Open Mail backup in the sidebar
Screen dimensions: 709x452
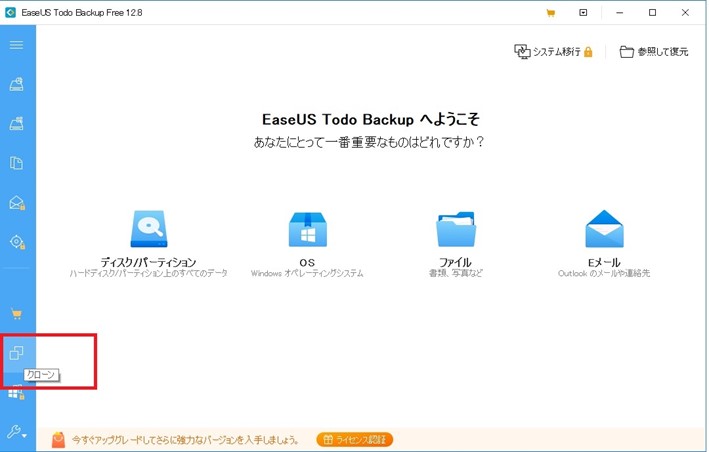point(17,202)
